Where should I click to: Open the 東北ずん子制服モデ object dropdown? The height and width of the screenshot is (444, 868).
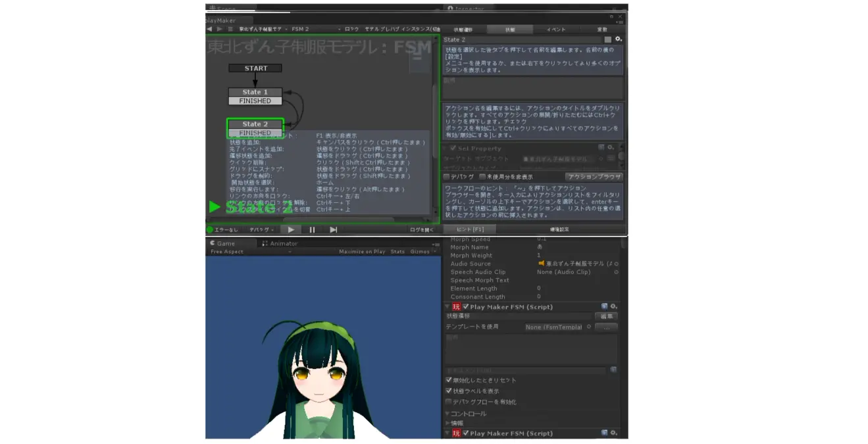[x=262, y=29]
